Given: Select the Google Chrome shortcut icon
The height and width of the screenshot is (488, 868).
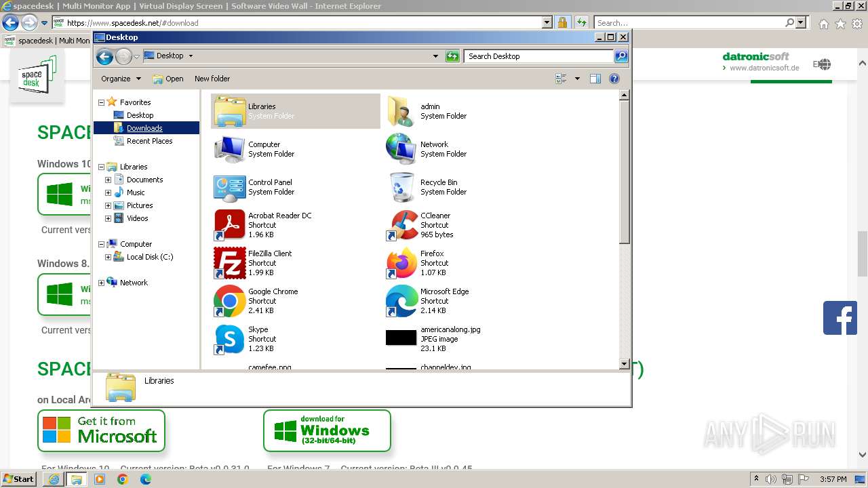Looking at the screenshot, I should click(229, 301).
